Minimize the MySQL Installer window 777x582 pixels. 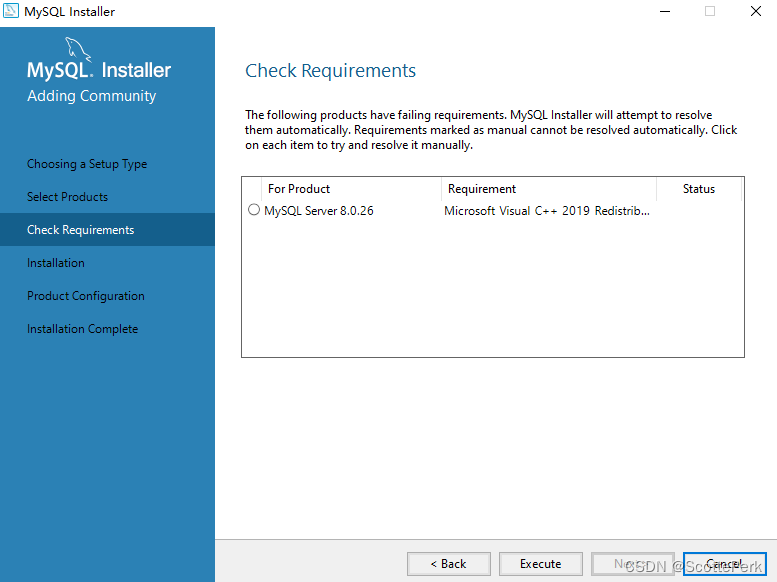click(665, 11)
